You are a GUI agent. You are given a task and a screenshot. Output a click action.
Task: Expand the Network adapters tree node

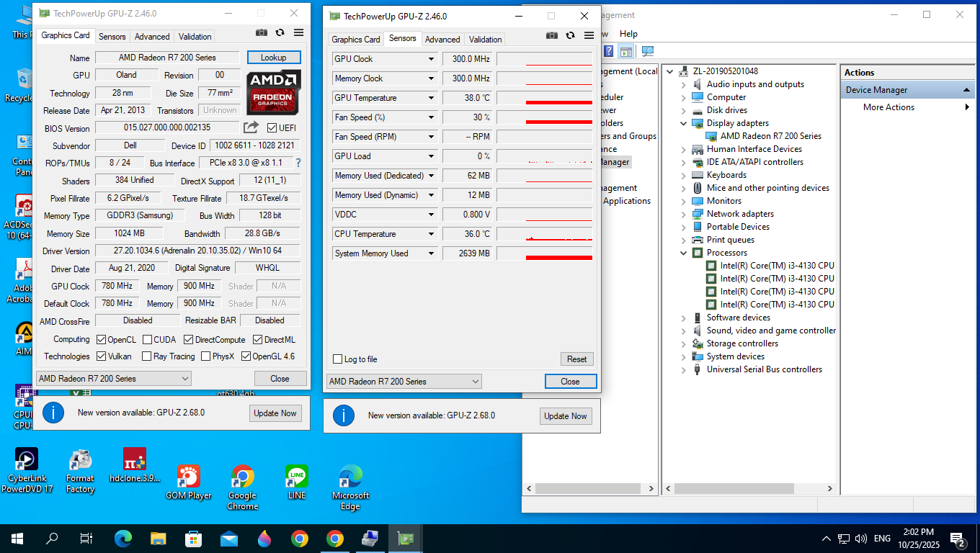click(x=683, y=214)
